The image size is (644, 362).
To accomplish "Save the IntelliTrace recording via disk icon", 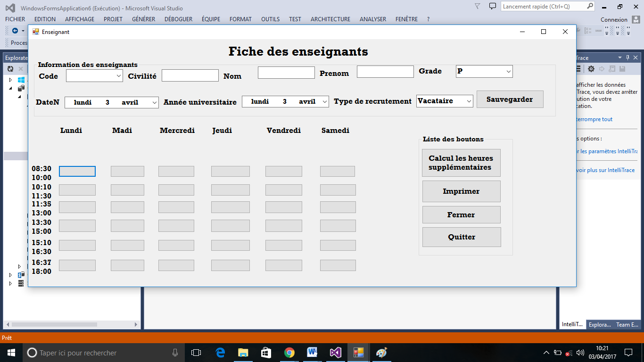I will pos(622,69).
